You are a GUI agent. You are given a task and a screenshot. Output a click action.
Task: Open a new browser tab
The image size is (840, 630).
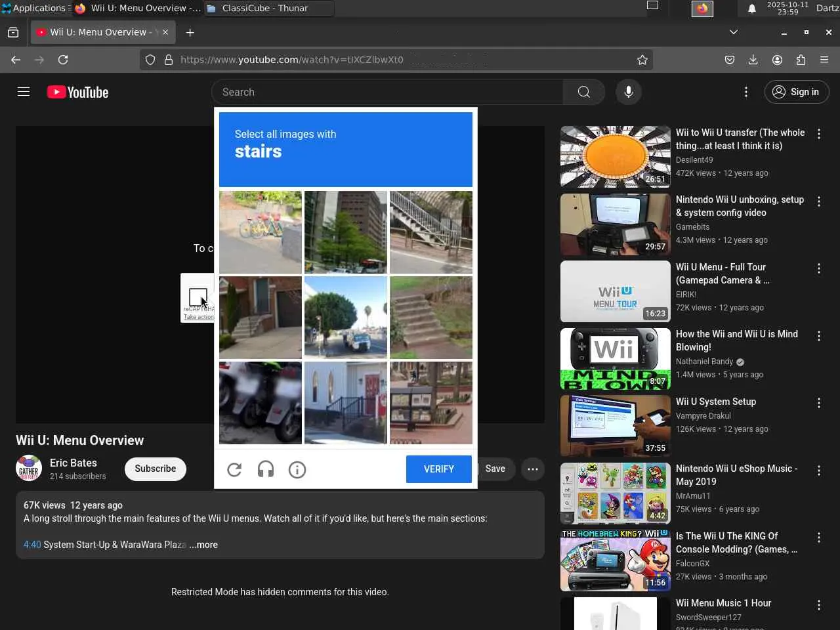[x=190, y=32]
